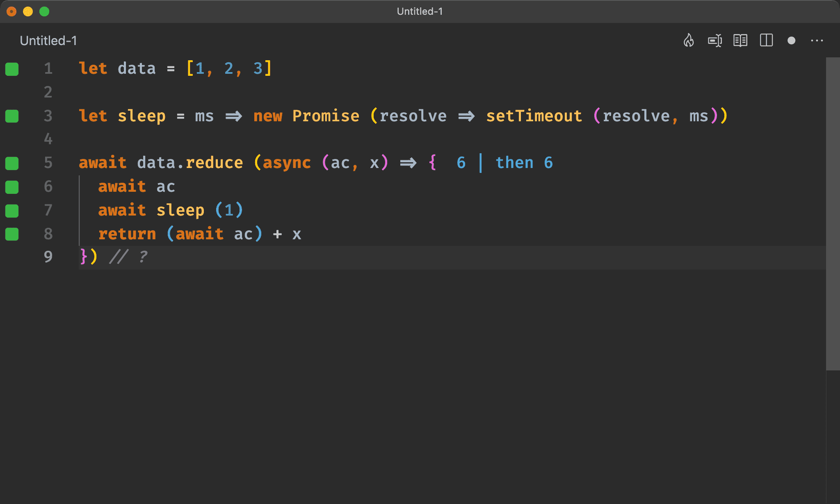Image resolution: width=840 pixels, height=504 pixels.
Task: Toggle the green breakpoint on line 8
Action: pos(13,233)
